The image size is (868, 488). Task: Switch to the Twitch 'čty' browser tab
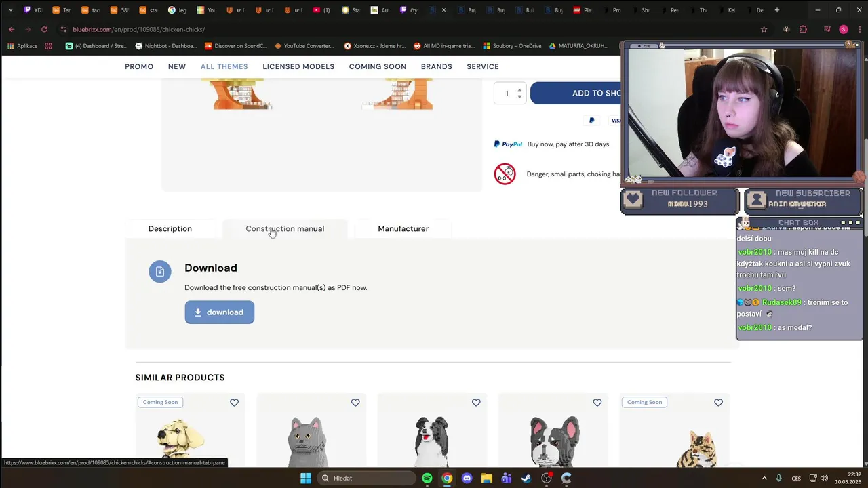409,10
